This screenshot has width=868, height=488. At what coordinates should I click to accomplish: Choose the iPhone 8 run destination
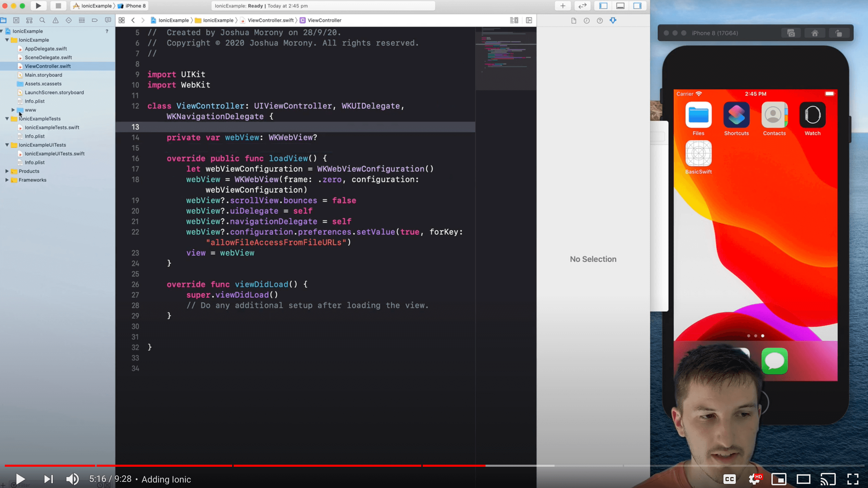(x=132, y=6)
